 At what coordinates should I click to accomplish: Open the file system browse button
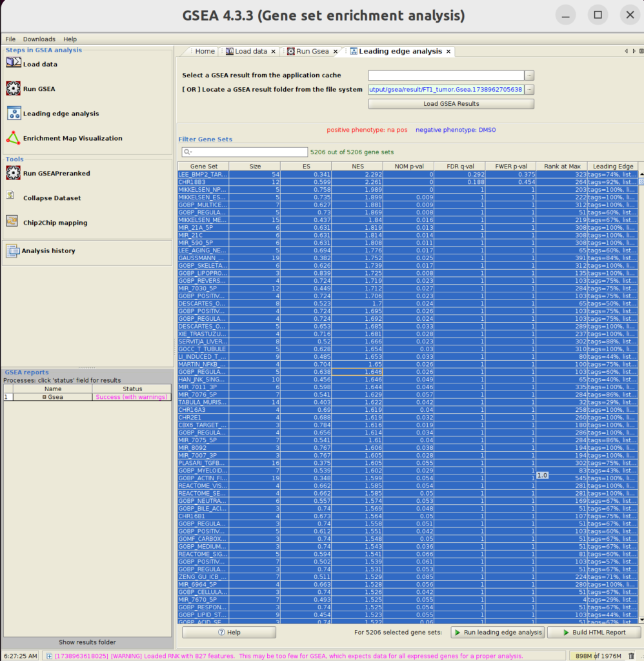pyautogui.click(x=529, y=89)
